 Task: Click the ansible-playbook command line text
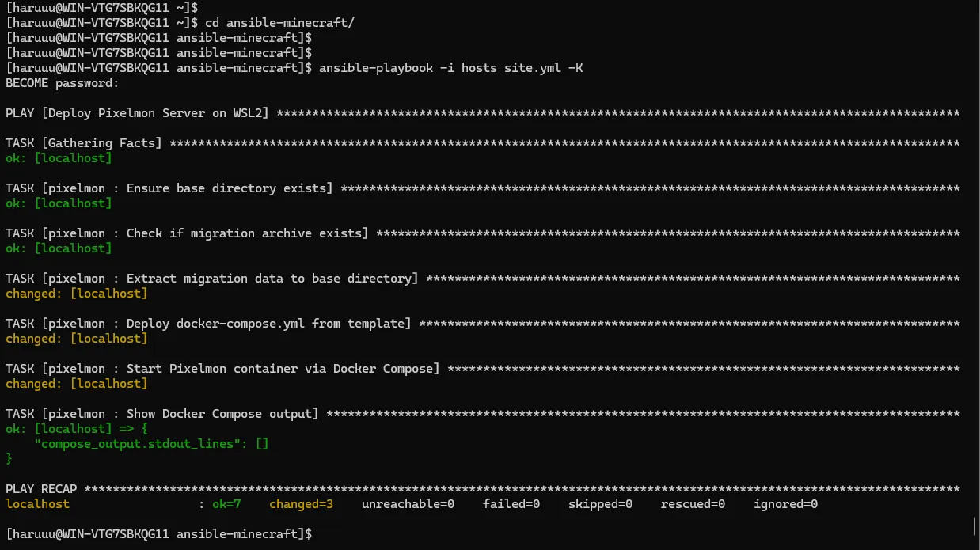point(451,68)
